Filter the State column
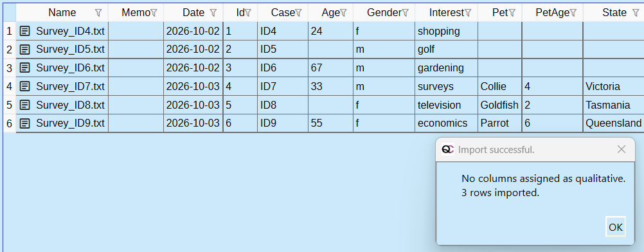Viewport: 644px width, 252px height. click(x=636, y=13)
